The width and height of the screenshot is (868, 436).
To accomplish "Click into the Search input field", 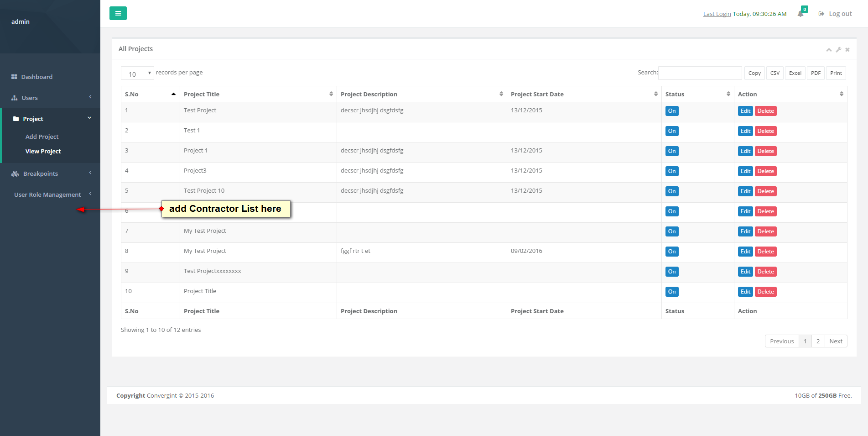I will click(x=700, y=73).
